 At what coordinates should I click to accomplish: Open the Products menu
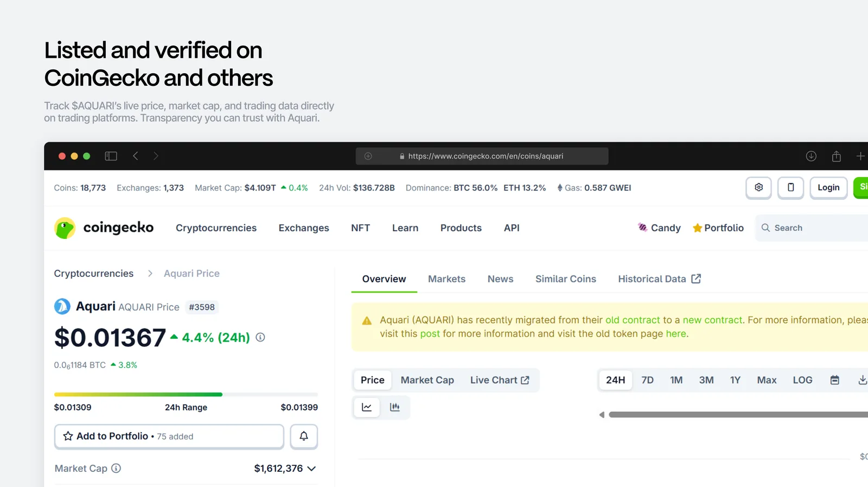click(x=461, y=228)
